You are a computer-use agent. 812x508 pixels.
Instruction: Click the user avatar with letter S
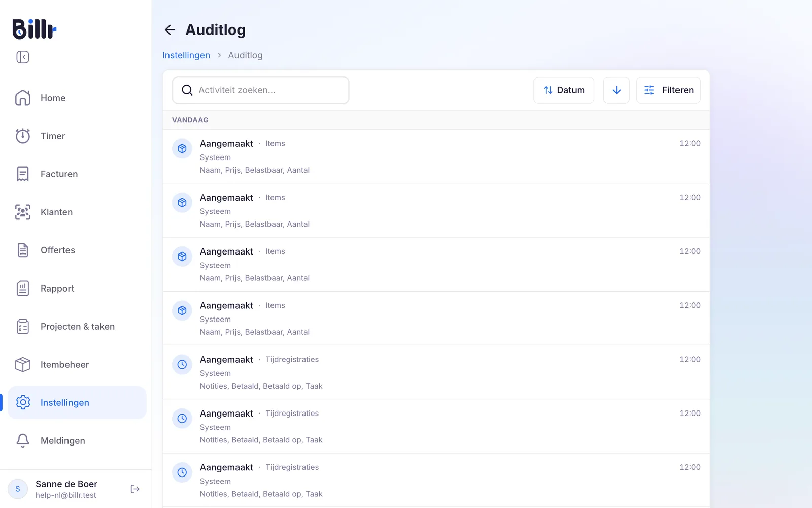tap(18, 489)
